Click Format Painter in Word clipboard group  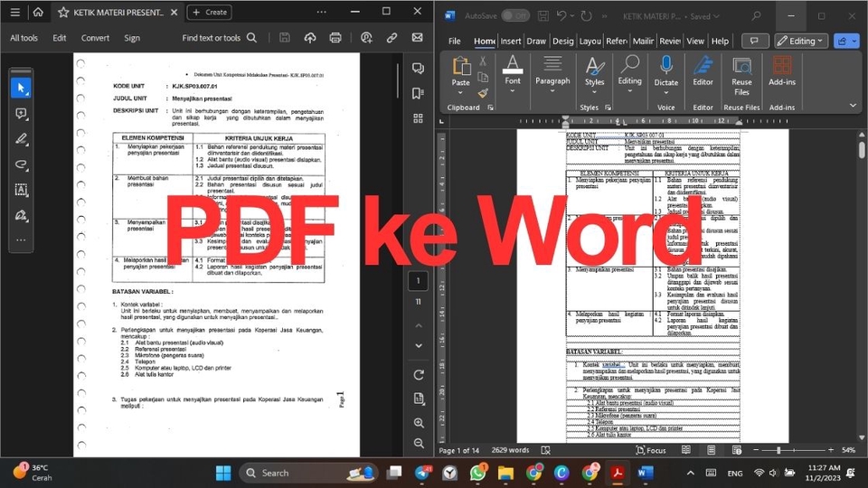point(483,93)
